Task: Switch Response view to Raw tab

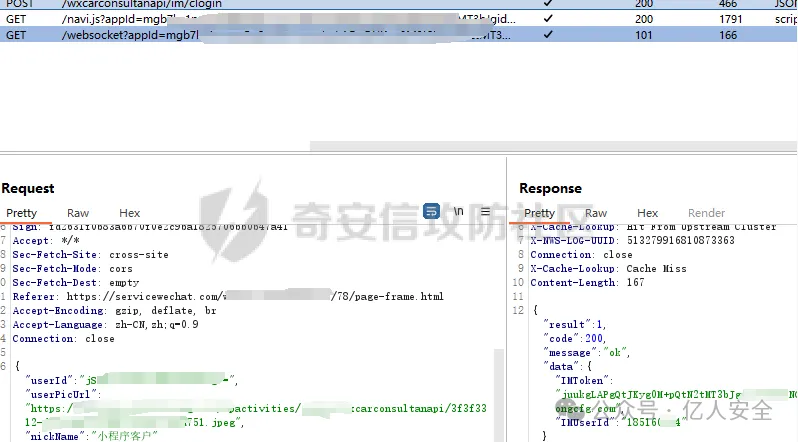Action: 596,213
